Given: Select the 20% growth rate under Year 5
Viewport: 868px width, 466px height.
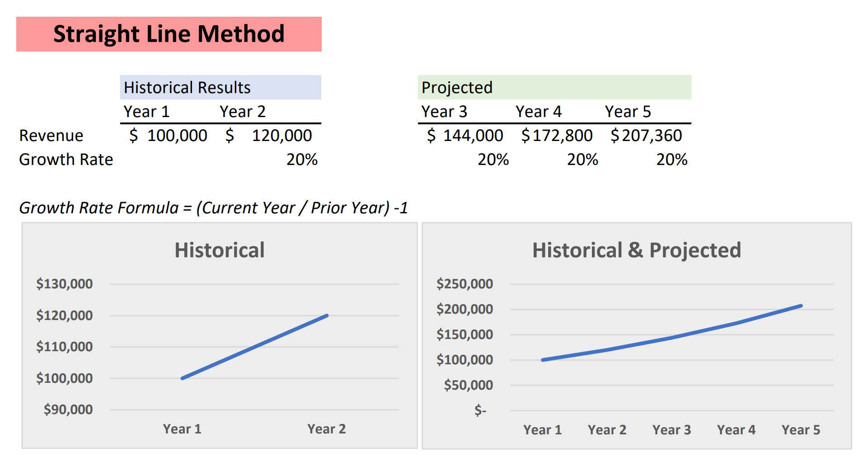Looking at the screenshot, I should [671, 160].
